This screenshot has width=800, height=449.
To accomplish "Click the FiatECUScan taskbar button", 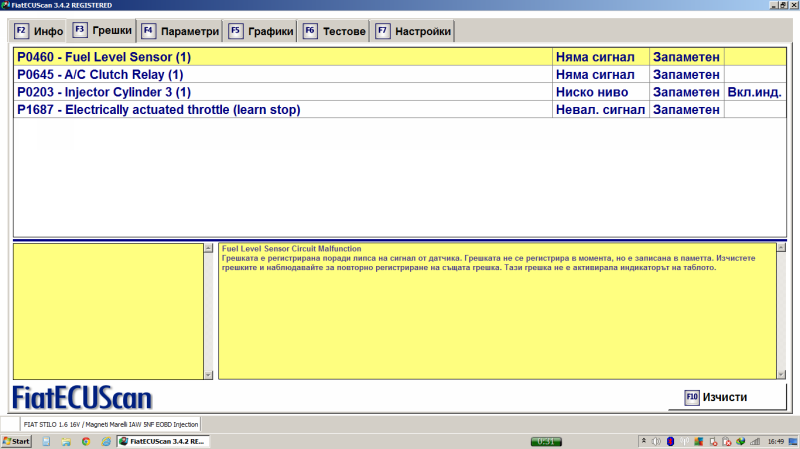I will 162,441.
